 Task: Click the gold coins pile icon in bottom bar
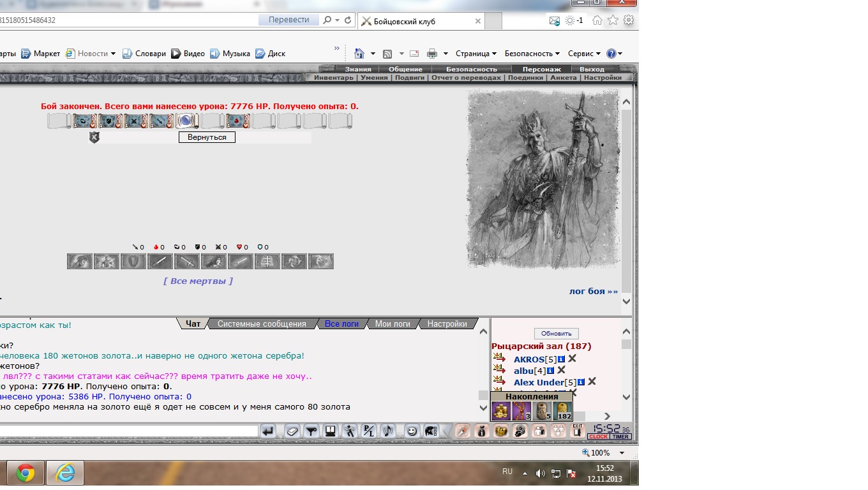click(x=501, y=431)
